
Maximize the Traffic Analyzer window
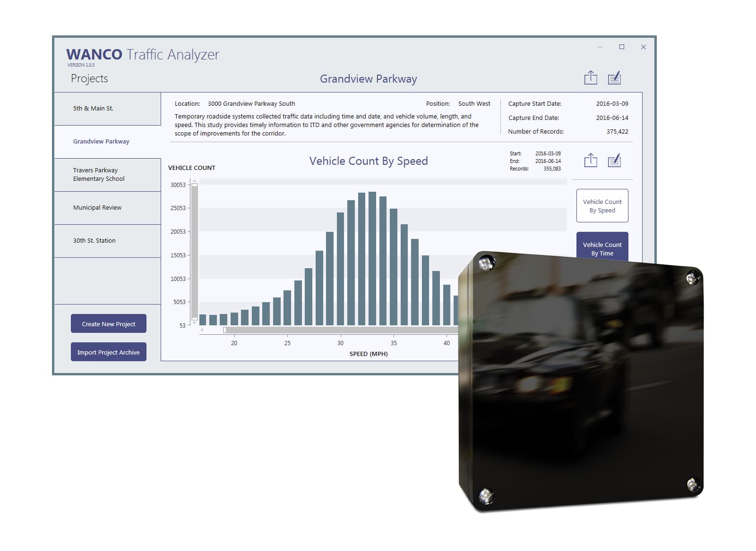[622, 47]
